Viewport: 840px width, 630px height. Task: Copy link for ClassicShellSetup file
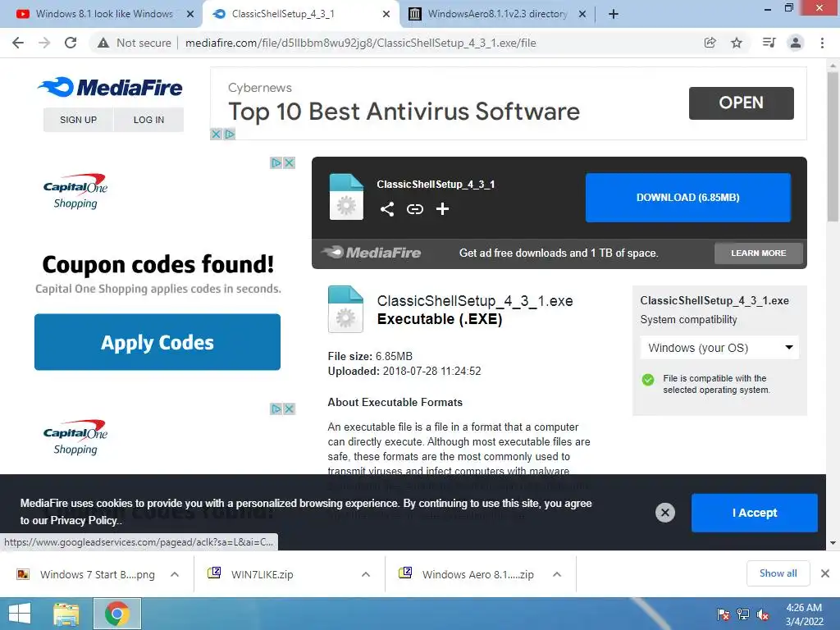point(414,209)
